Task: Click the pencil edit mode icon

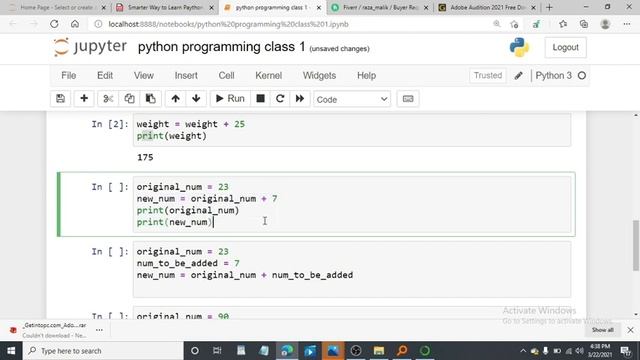Action: 518,76
